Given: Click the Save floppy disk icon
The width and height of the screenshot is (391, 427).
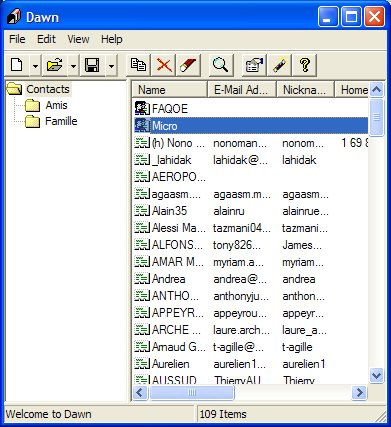Looking at the screenshot, I should tap(93, 65).
